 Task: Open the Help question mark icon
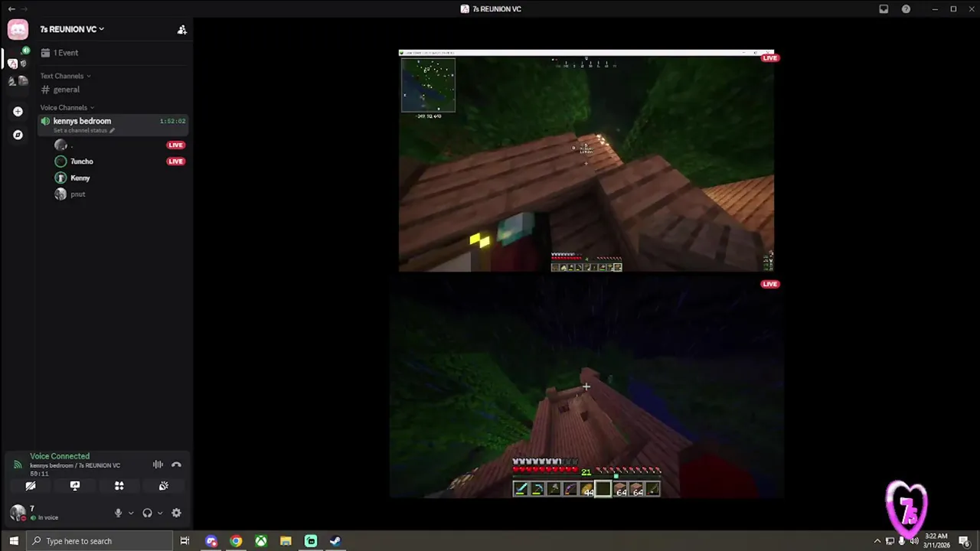906,9
